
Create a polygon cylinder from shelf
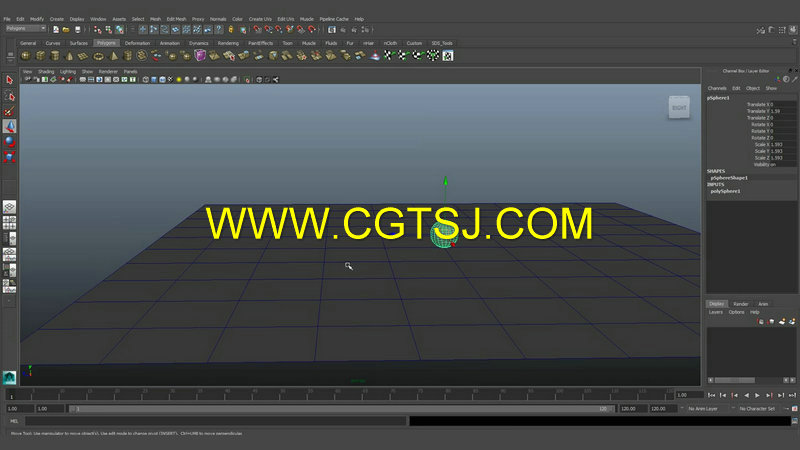click(x=55, y=56)
